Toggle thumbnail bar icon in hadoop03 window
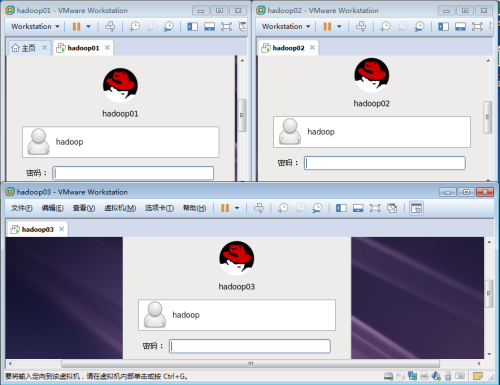This screenshot has height=385, width=500. tap(358, 208)
